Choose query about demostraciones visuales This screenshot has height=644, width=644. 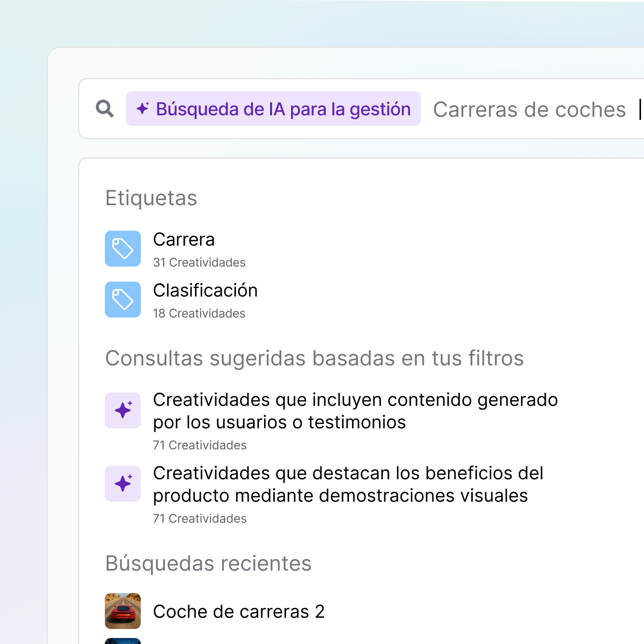348,484
